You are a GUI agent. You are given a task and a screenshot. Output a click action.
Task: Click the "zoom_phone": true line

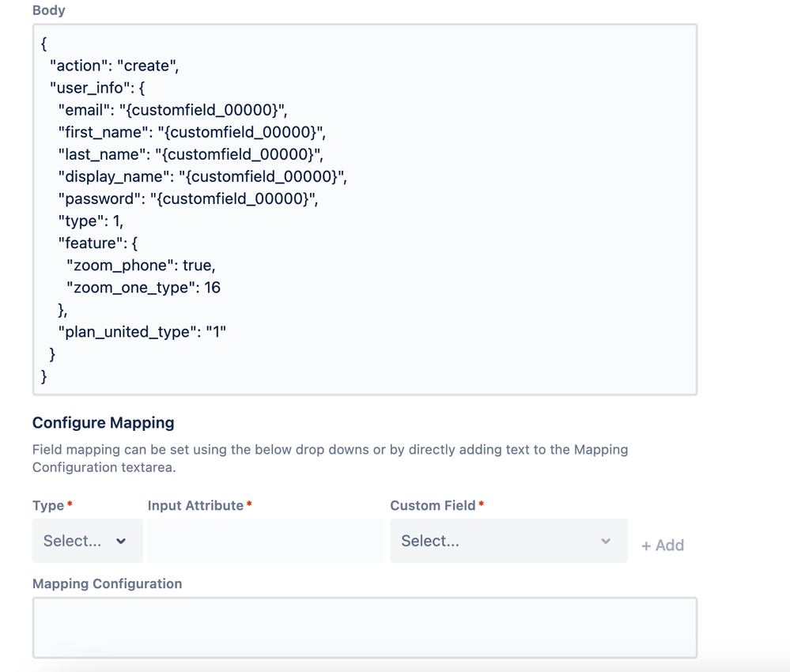tap(141, 265)
